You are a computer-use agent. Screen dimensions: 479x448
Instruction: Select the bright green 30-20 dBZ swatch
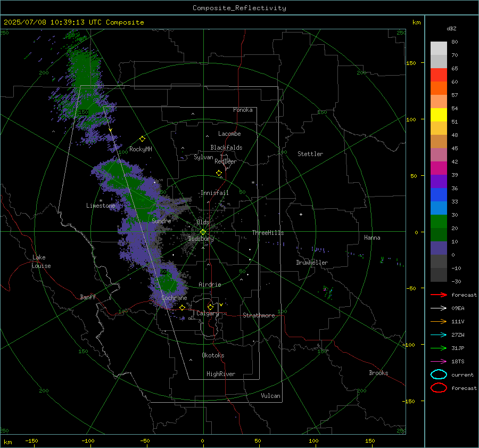click(x=439, y=222)
